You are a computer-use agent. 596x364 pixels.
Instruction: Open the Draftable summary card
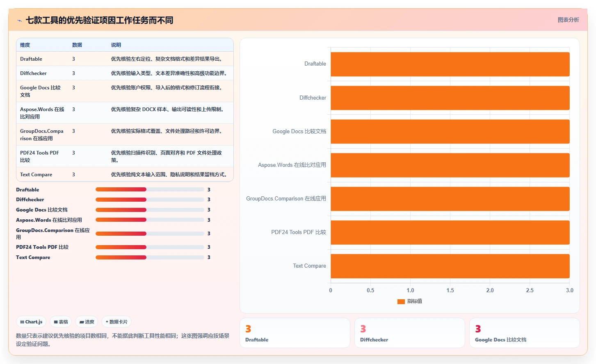295,333
